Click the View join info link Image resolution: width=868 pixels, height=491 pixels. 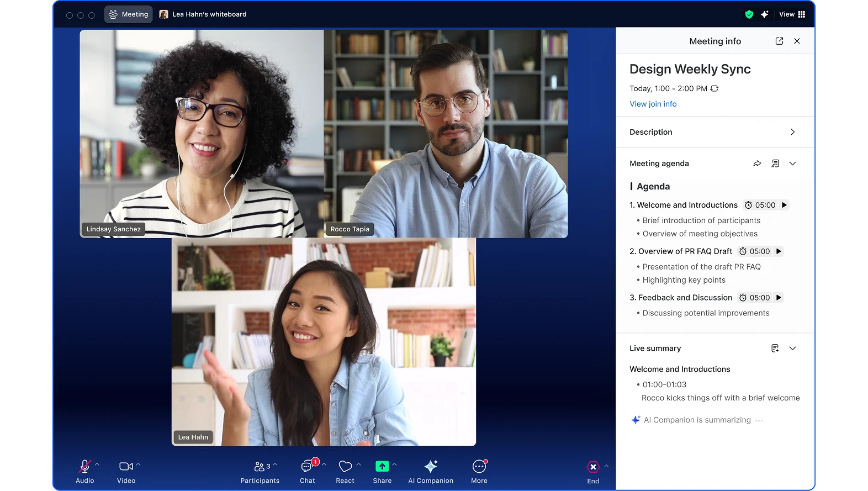coord(653,104)
